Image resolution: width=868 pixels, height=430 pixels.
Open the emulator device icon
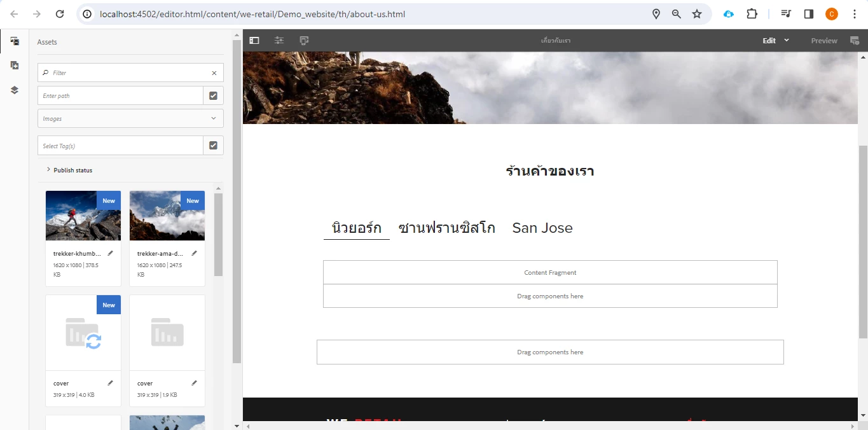coord(304,40)
